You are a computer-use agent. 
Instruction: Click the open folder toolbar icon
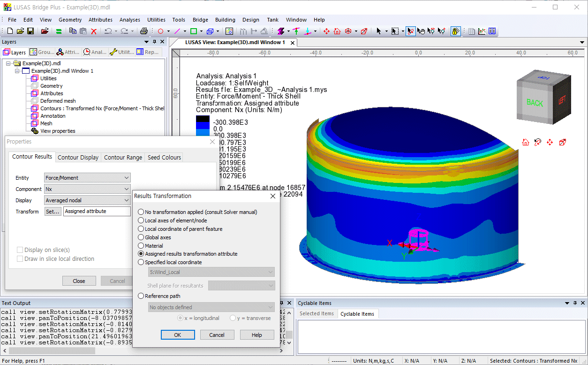pos(20,31)
